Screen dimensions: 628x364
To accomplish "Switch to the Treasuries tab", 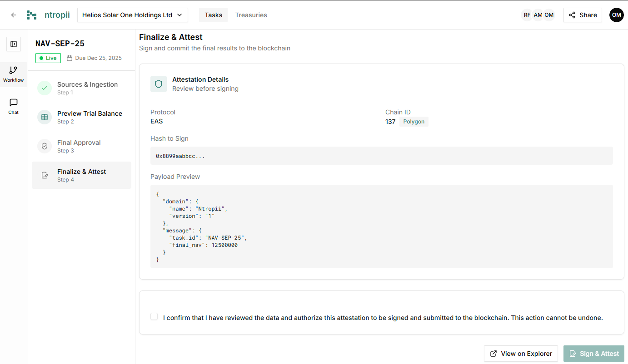I will pyautogui.click(x=251, y=15).
